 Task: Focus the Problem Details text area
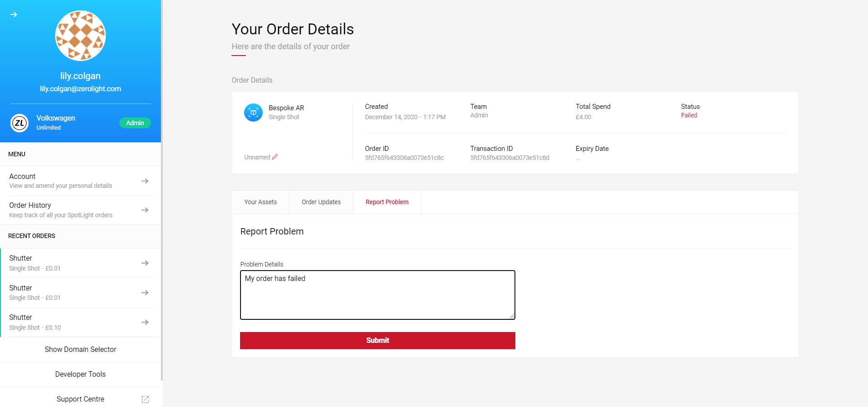377,295
